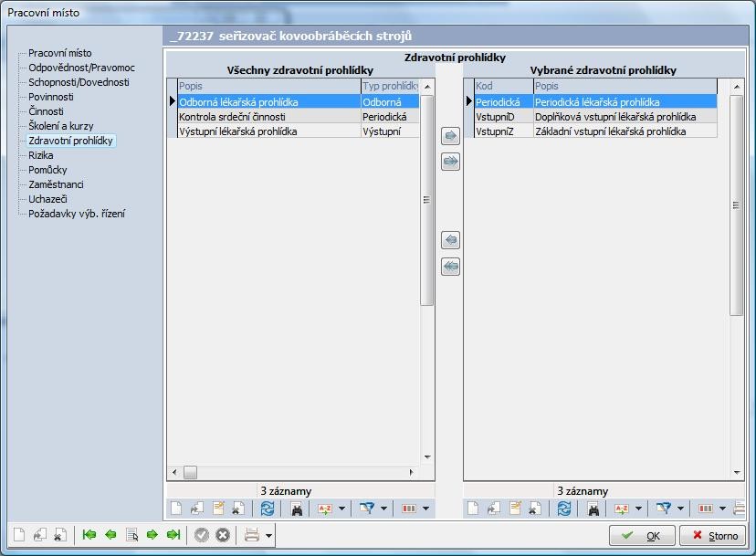
Task: Click the green next record arrow
Action: [152, 535]
